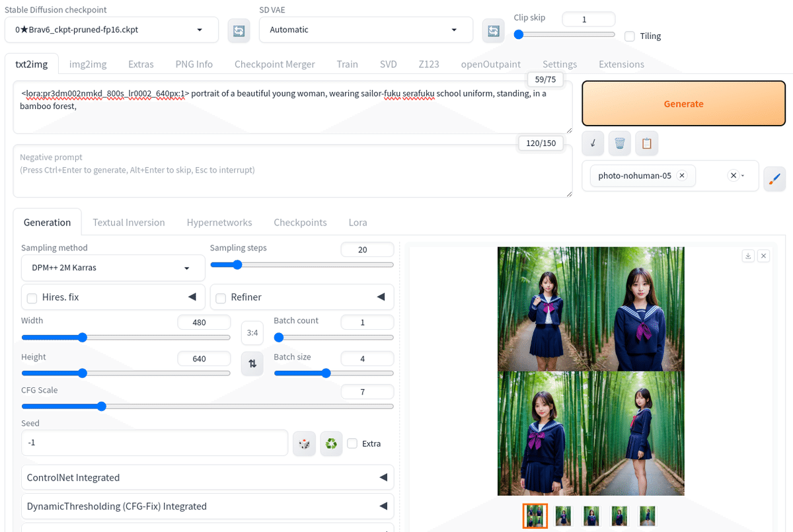Open the Lora tab
Viewport: 793px width, 532px height.
[358, 222]
